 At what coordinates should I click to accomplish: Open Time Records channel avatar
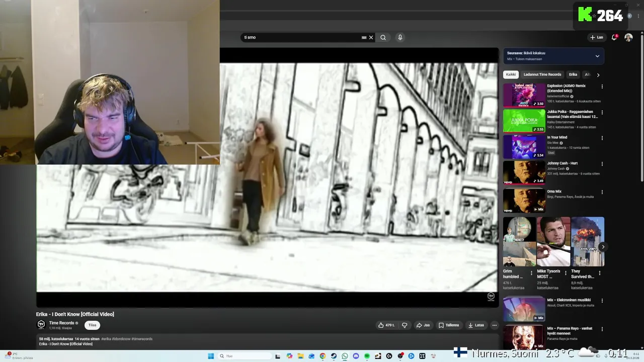pyautogui.click(x=41, y=325)
